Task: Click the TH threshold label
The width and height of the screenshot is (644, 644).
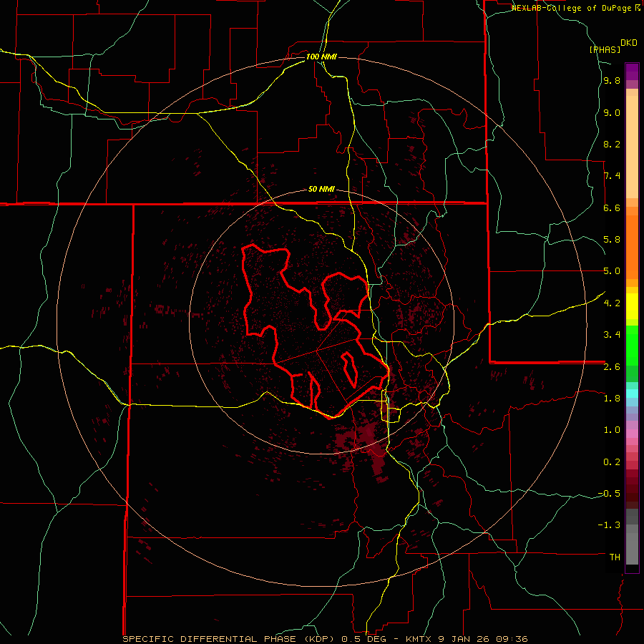Action: point(615,557)
